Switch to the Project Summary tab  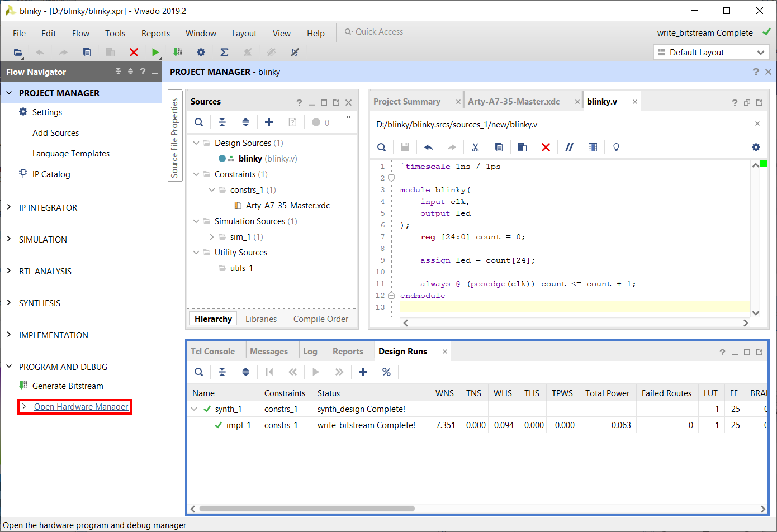coord(407,102)
